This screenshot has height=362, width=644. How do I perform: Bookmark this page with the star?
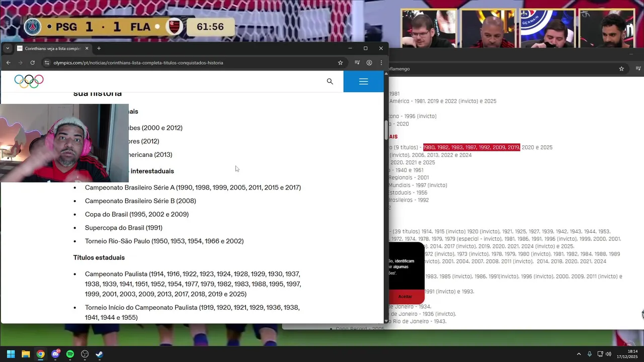341,63
